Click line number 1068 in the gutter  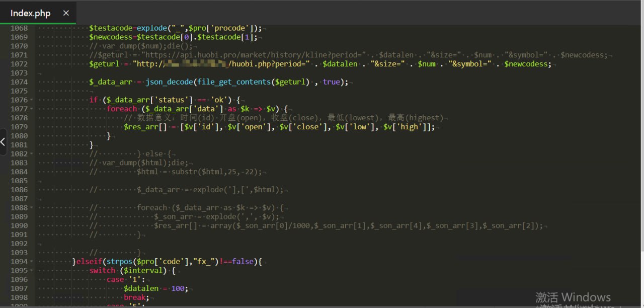point(19,28)
